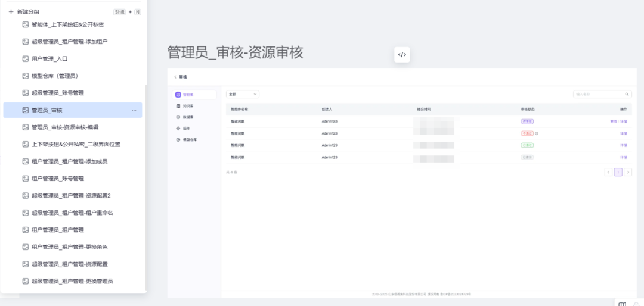Open the 全部 filter dropdown

click(x=243, y=94)
